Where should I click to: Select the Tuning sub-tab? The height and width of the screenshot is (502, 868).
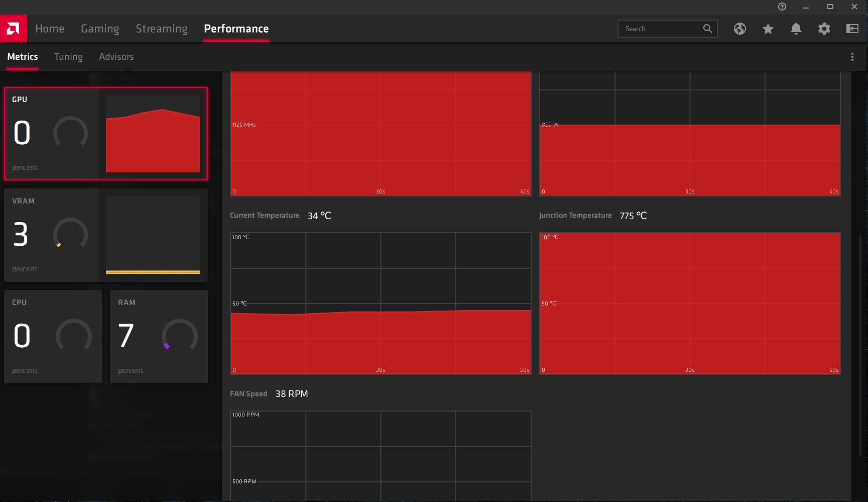(x=68, y=57)
